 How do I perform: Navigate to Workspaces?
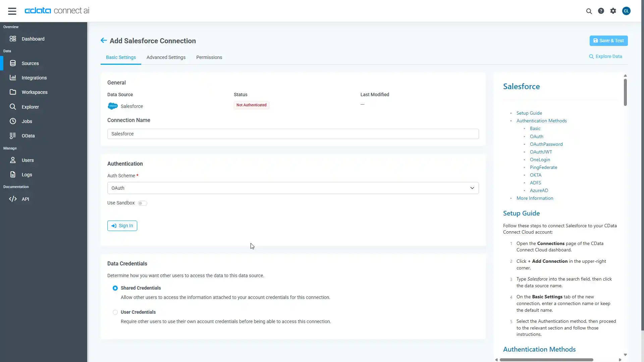point(35,92)
